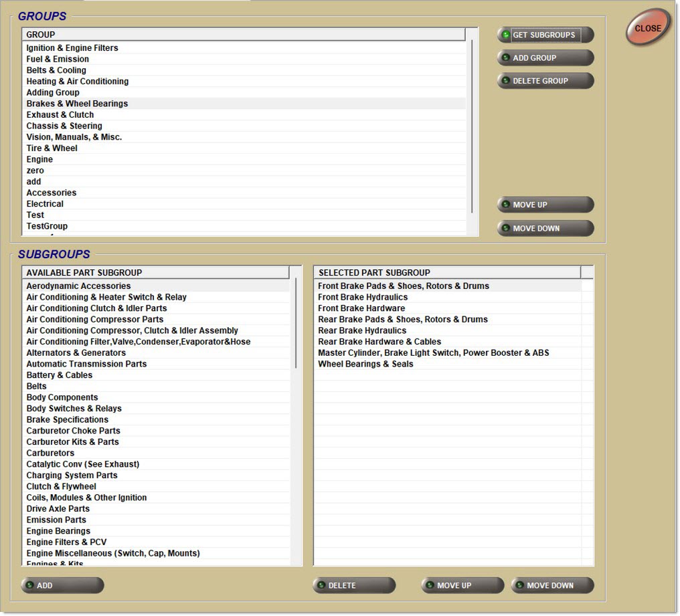Select the Exhaust & Clutch group
The width and height of the screenshot is (680, 616).
pos(60,115)
